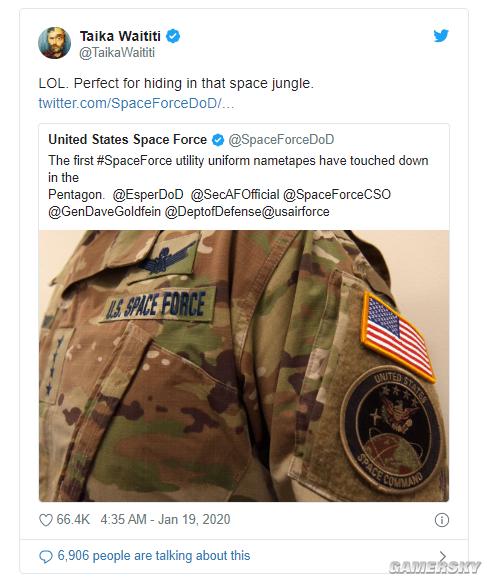Open the @SecAFOfficial mention
Screen dimensions: 487x579
coord(235,195)
